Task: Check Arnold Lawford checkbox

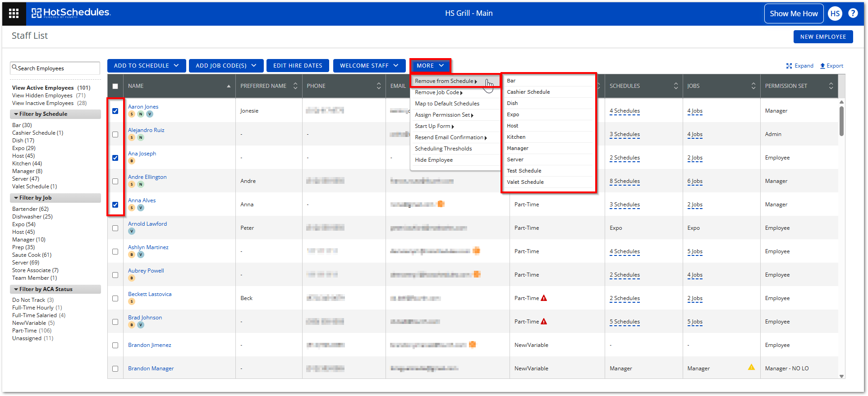Action: point(115,228)
